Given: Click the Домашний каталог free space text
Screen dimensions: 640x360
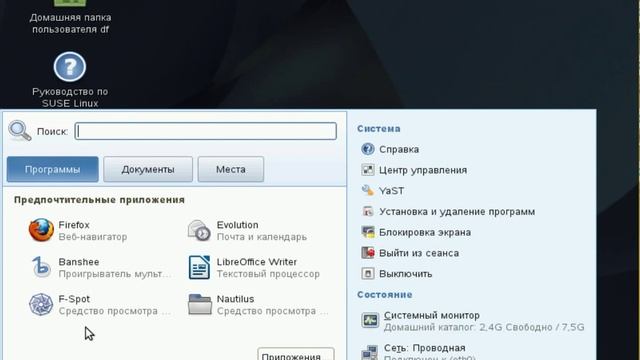Looking at the screenshot, I should click(x=484, y=327).
